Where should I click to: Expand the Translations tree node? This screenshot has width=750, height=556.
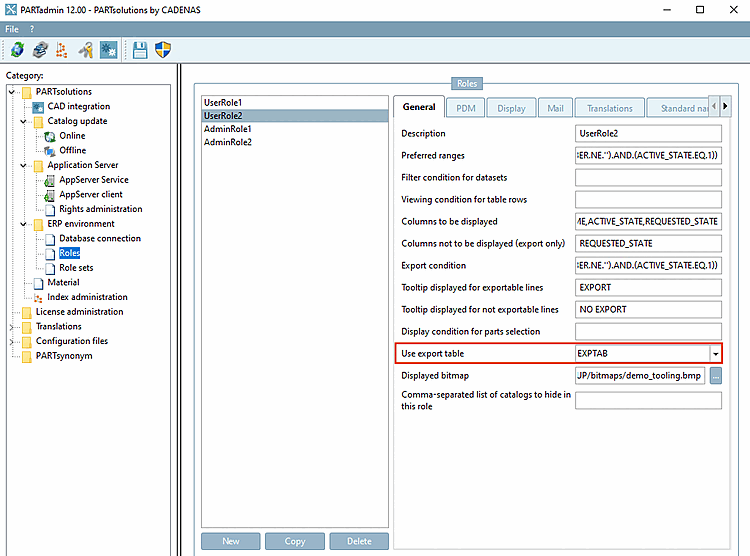pos(12,327)
